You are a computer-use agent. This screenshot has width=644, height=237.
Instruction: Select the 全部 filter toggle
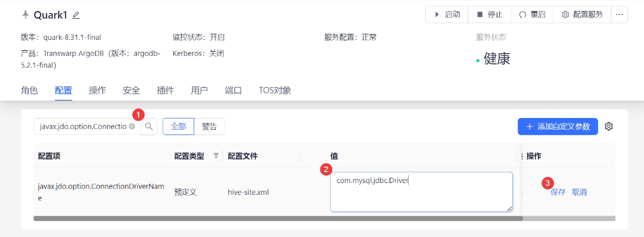click(x=178, y=126)
